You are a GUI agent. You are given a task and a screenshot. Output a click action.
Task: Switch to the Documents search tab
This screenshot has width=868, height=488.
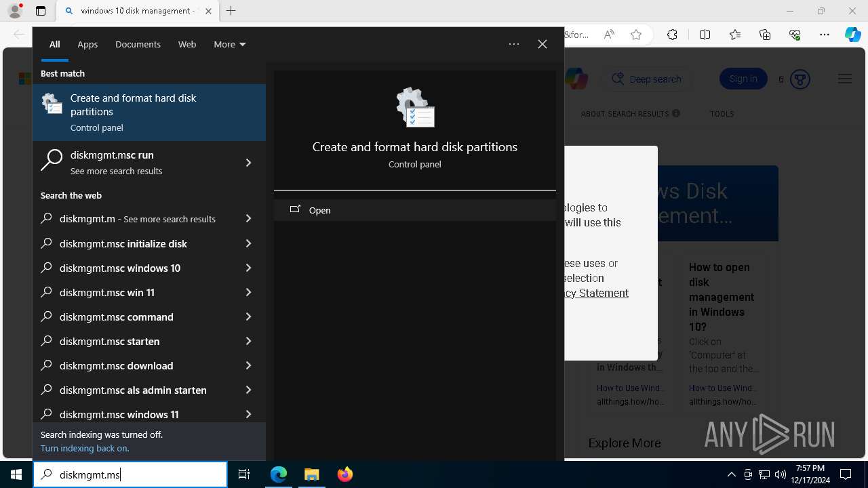138,44
